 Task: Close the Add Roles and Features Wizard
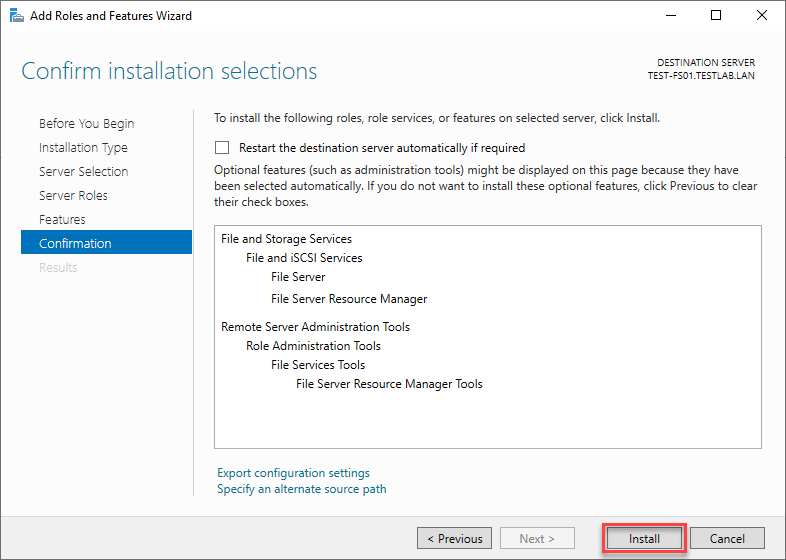coord(761,16)
